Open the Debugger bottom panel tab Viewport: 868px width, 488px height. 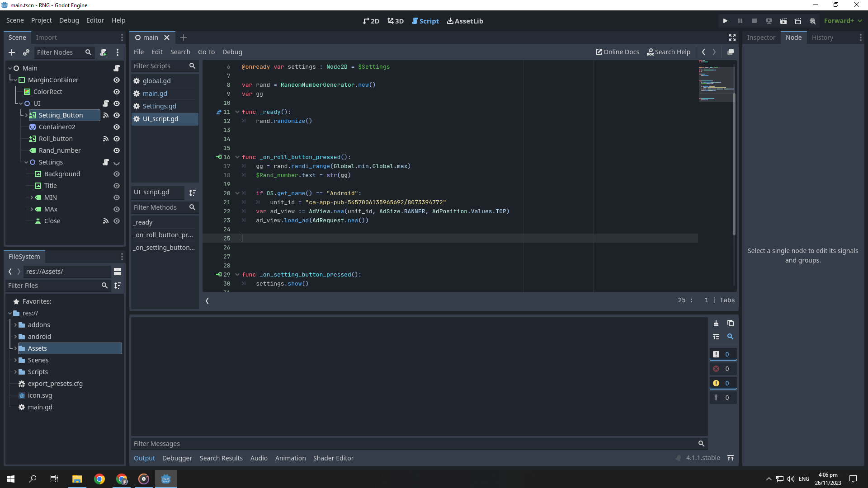click(177, 458)
